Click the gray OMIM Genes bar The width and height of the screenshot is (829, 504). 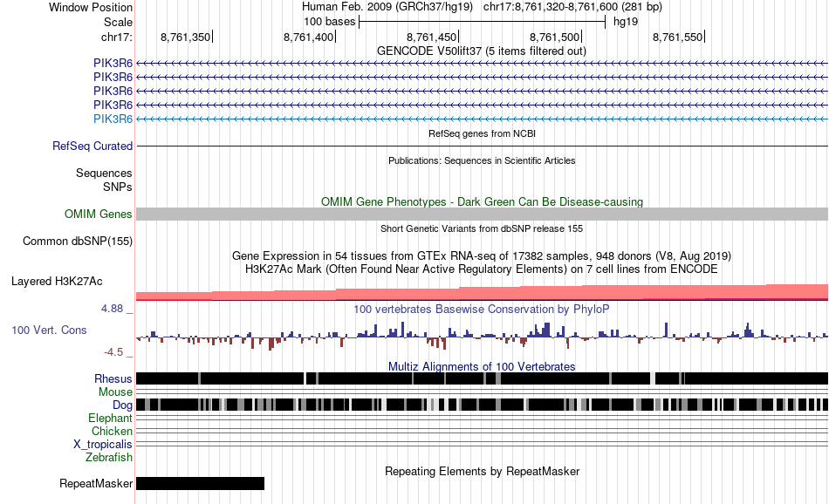click(x=483, y=214)
